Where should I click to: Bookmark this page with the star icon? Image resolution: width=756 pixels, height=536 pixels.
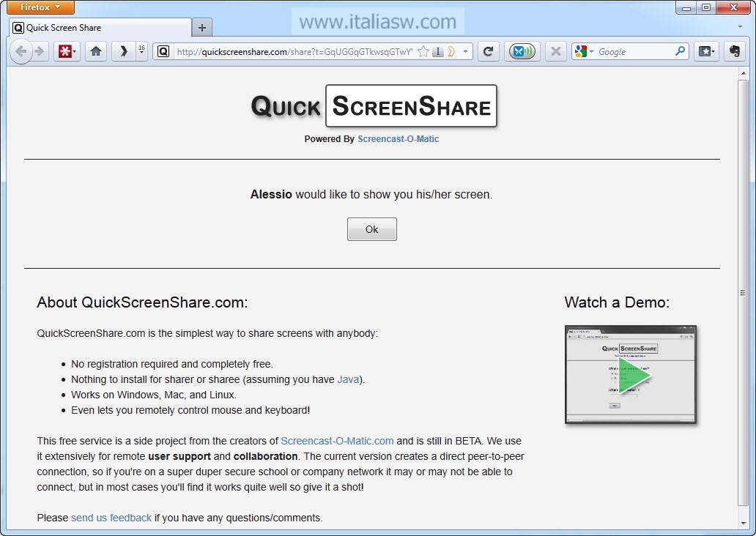[x=423, y=51]
